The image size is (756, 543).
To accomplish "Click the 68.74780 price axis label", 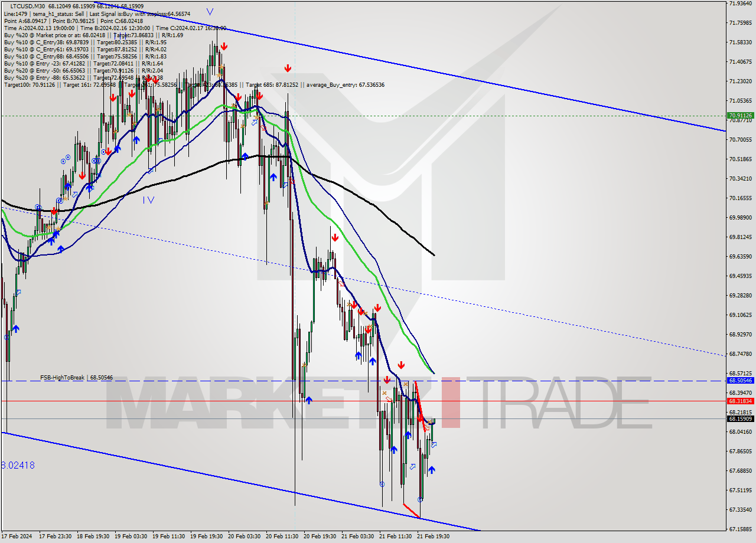I will (741, 354).
